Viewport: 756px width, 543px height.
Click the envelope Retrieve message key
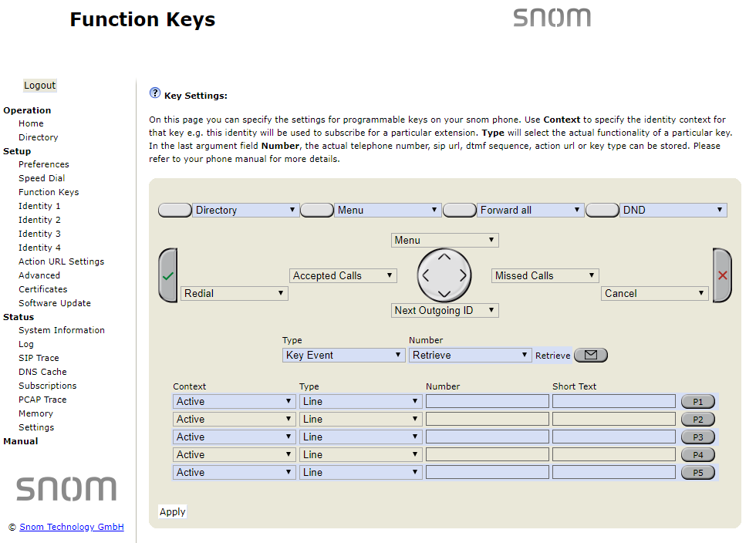click(591, 356)
